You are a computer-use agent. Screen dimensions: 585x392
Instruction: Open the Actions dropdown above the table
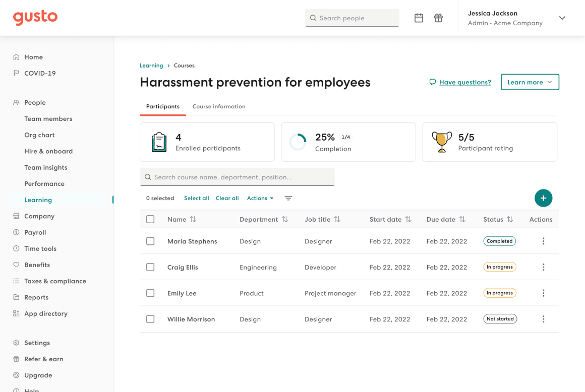[x=260, y=198]
